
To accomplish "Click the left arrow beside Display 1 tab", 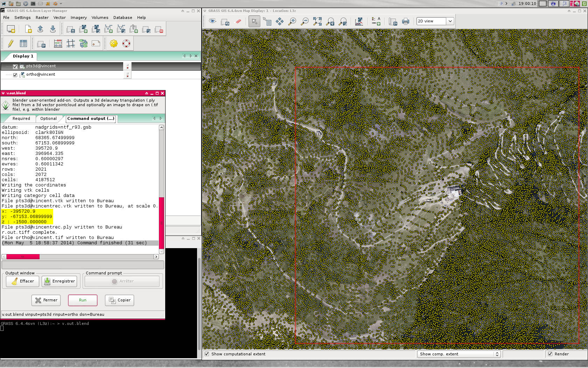I will 184,56.
